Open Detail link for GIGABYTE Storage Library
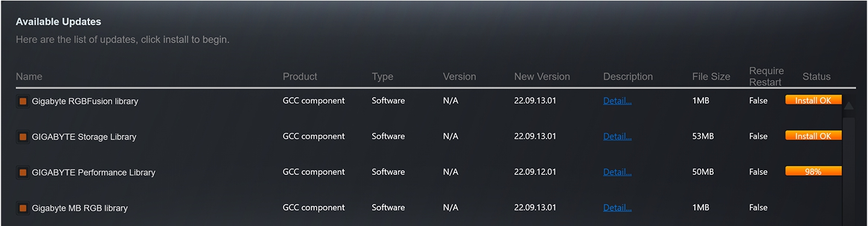 coord(617,137)
